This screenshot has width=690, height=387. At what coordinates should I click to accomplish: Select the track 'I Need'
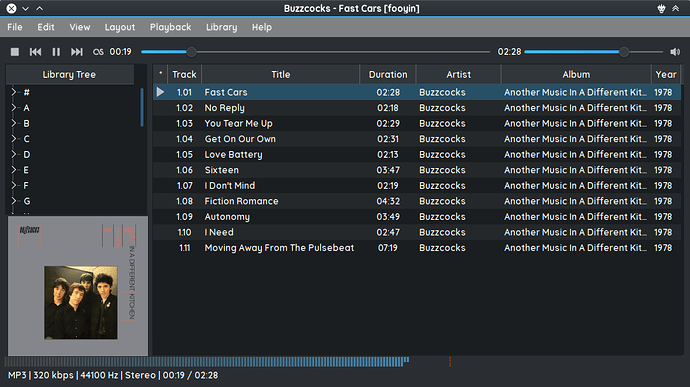219,232
